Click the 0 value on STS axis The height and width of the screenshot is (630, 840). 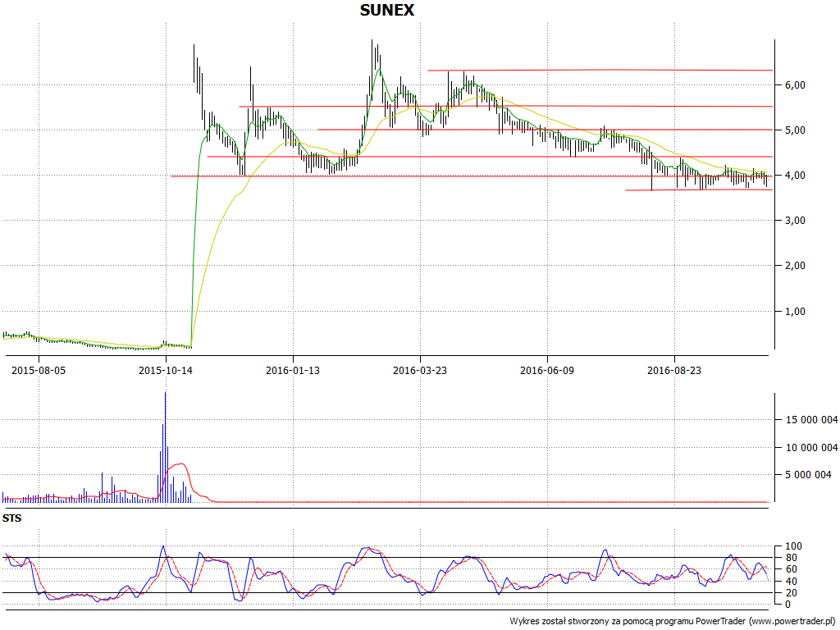788,605
